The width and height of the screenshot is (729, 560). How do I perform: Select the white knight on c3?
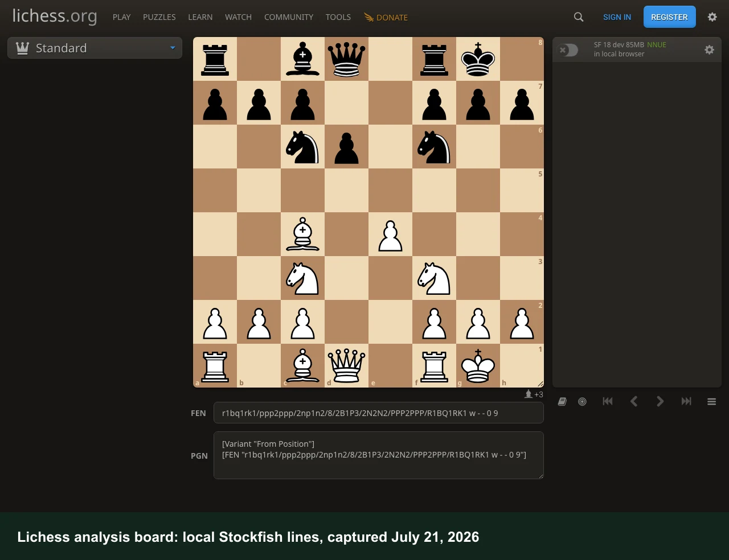pos(302,278)
